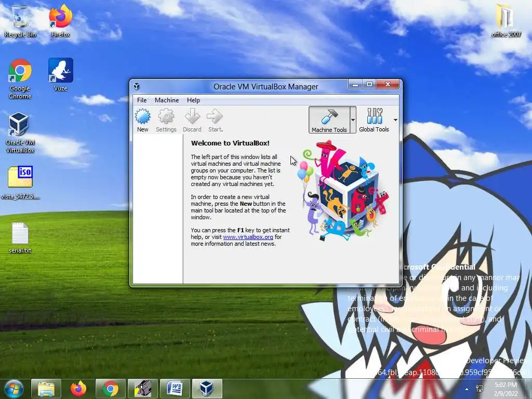
Task: Click the VirtualBox title bar cube icon
Action: pos(137,86)
